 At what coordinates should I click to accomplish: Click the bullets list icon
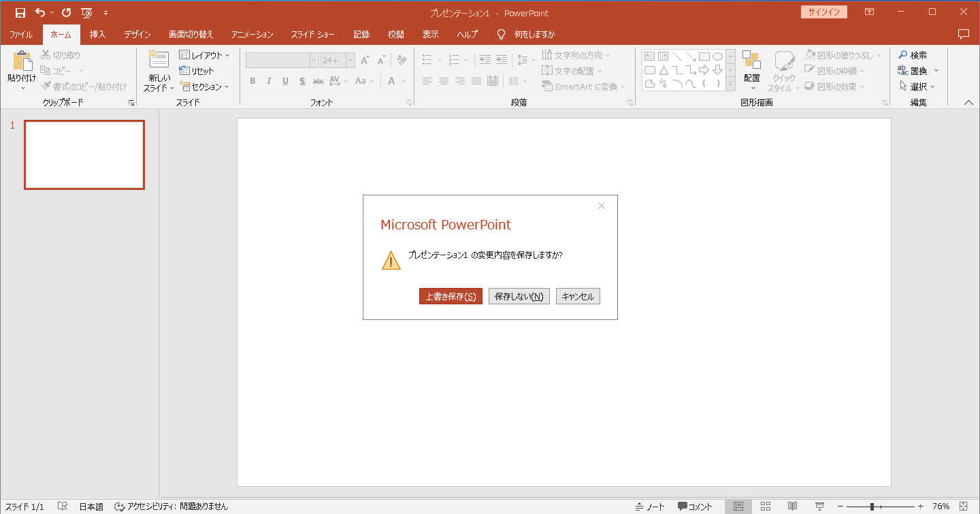(x=427, y=60)
